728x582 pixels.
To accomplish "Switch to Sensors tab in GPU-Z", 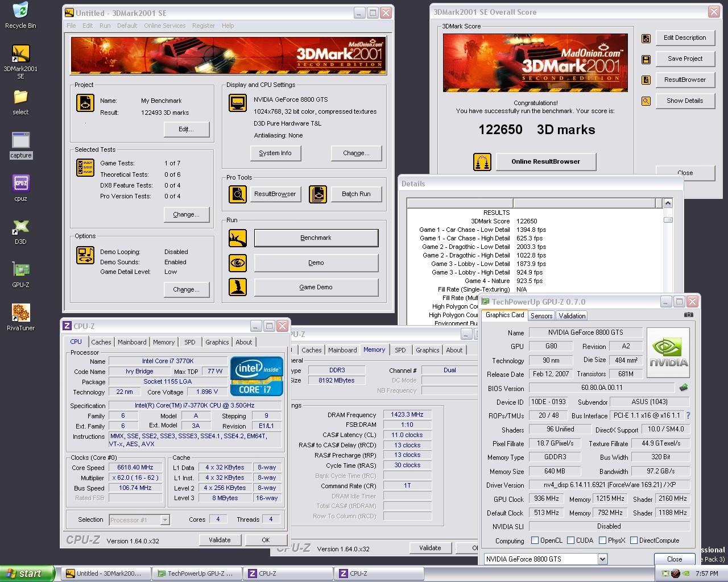I will click(x=541, y=315).
